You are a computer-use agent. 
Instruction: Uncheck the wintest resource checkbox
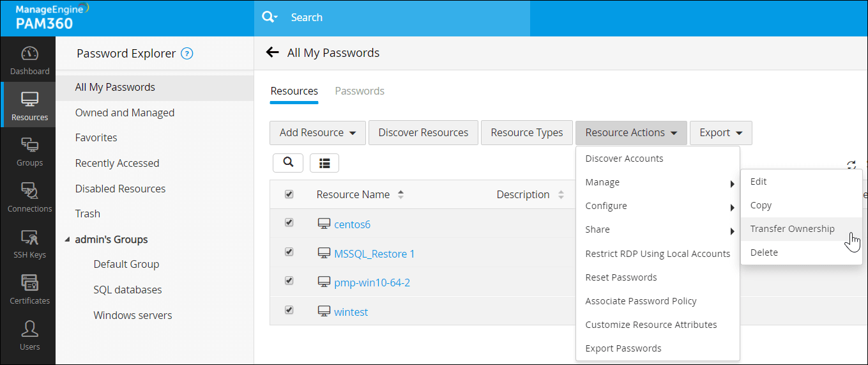click(x=289, y=310)
